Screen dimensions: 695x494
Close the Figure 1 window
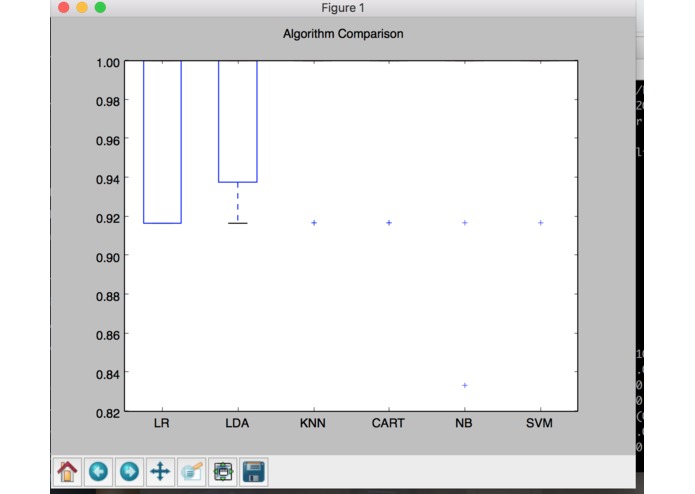click(x=63, y=8)
